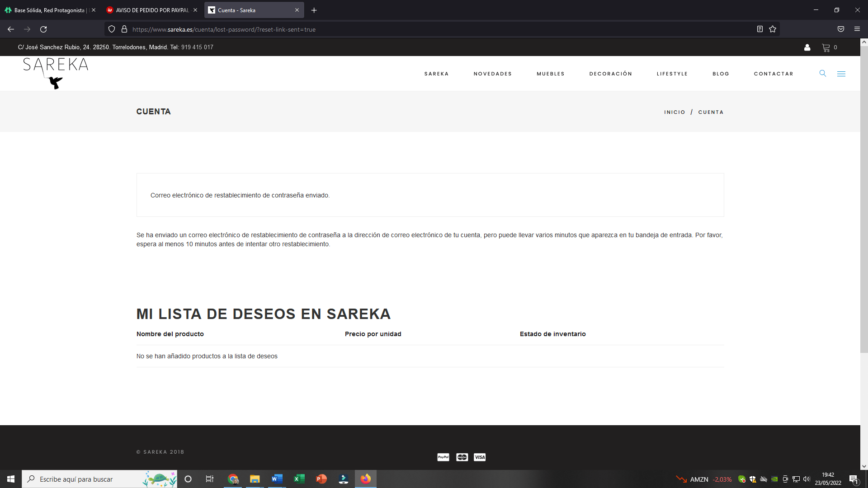The height and width of the screenshot is (488, 868).
Task: Go back with browser back arrow
Action: (x=11, y=29)
